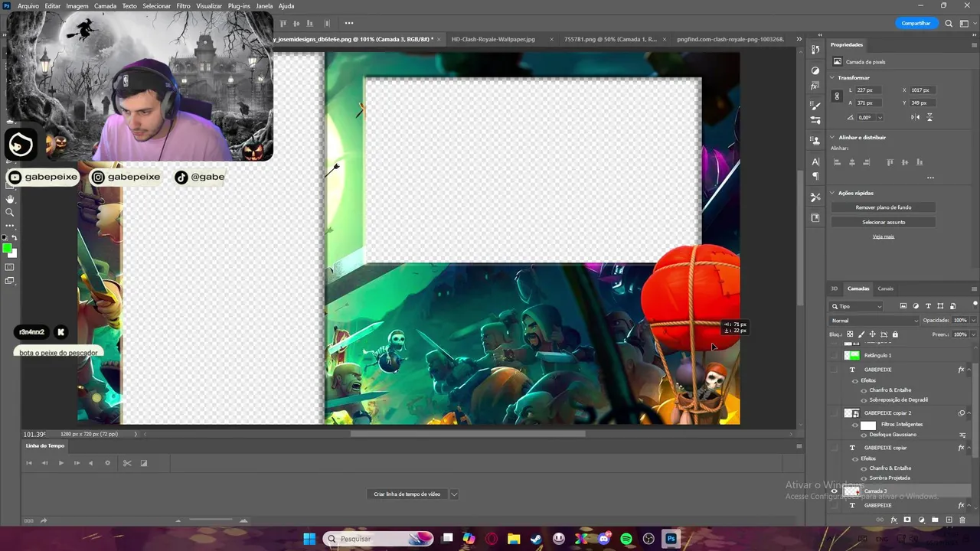Select the Hand tool
980x551 pixels.
(x=10, y=198)
